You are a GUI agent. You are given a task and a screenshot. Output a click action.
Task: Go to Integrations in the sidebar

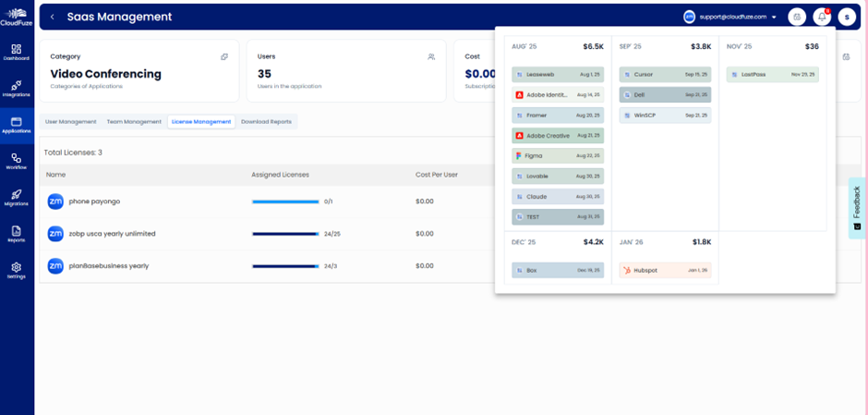pos(17,89)
